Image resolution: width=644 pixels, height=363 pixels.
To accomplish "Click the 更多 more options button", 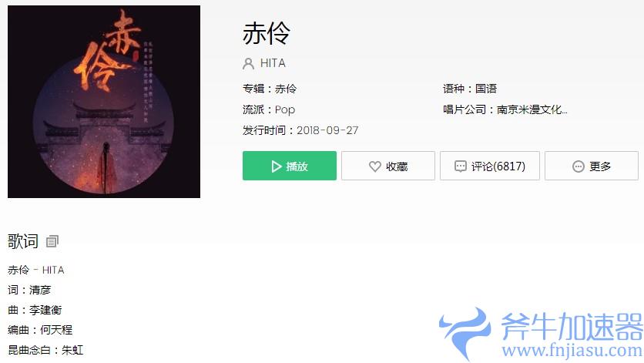I will [592, 166].
